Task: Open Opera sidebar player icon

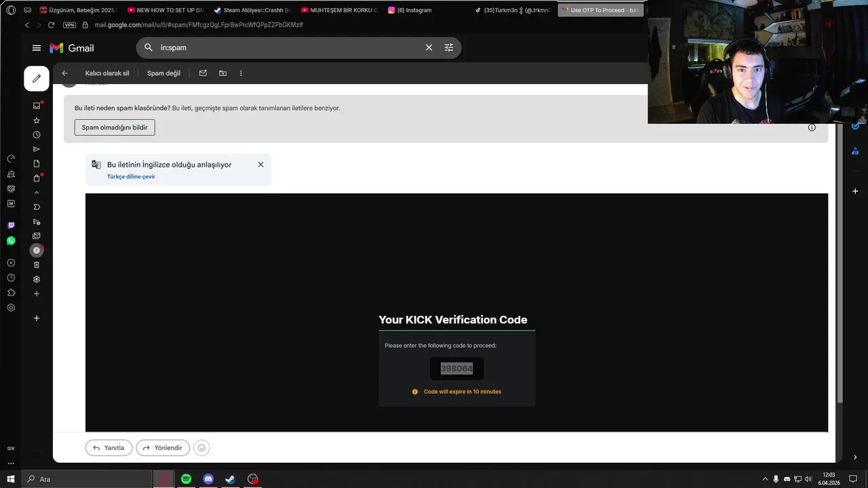Action: (x=11, y=263)
